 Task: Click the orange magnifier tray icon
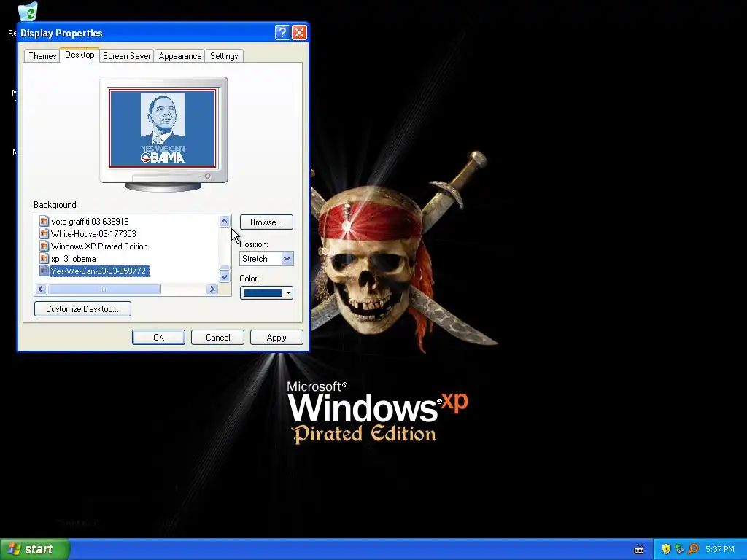pos(693,549)
